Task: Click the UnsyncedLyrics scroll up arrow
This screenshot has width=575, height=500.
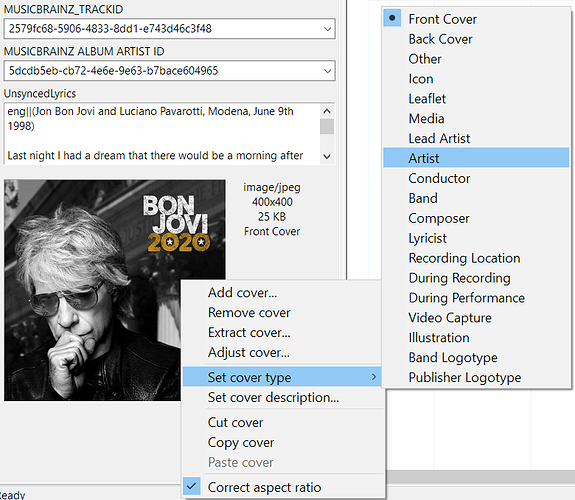Action: pos(327,111)
